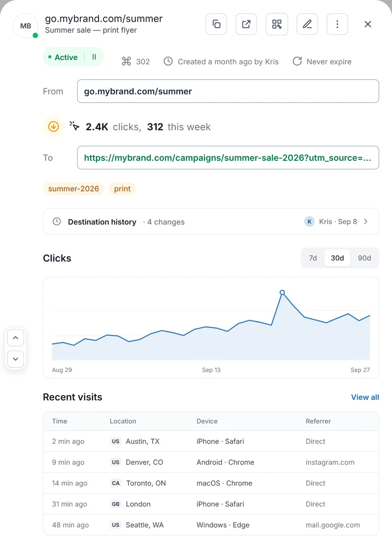
Task: Select the Denver, CO visit row
Action: pyautogui.click(x=211, y=462)
